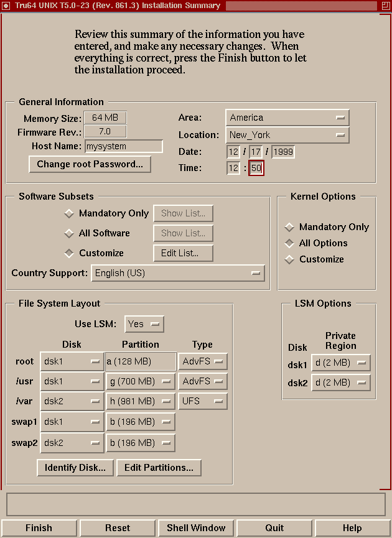
Task: Open the Area dropdown showing America
Action: coord(287,118)
